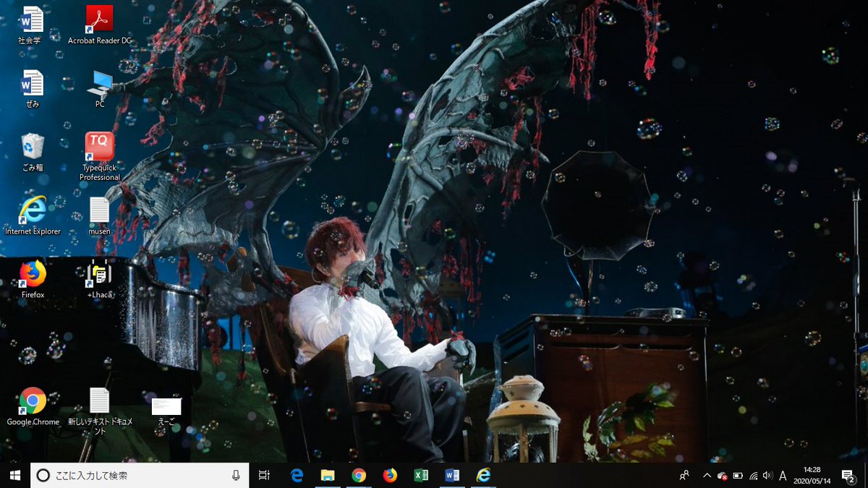The height and width of the screenshot is (488, 868).
Task: Open Internet Explorer from the taskbar
Action: point(483,475)
